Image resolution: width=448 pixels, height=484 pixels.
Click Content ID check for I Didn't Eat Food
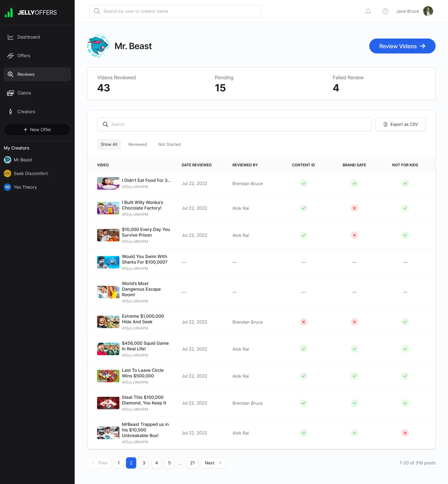[x=303, y=183]
